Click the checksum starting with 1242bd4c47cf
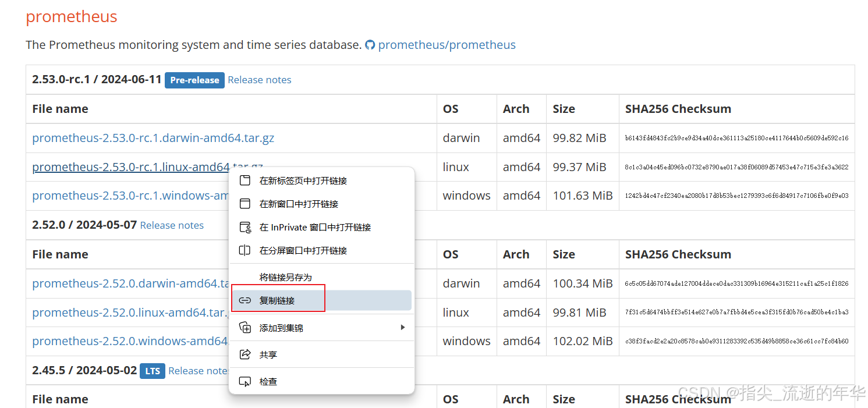 point(736,196)
